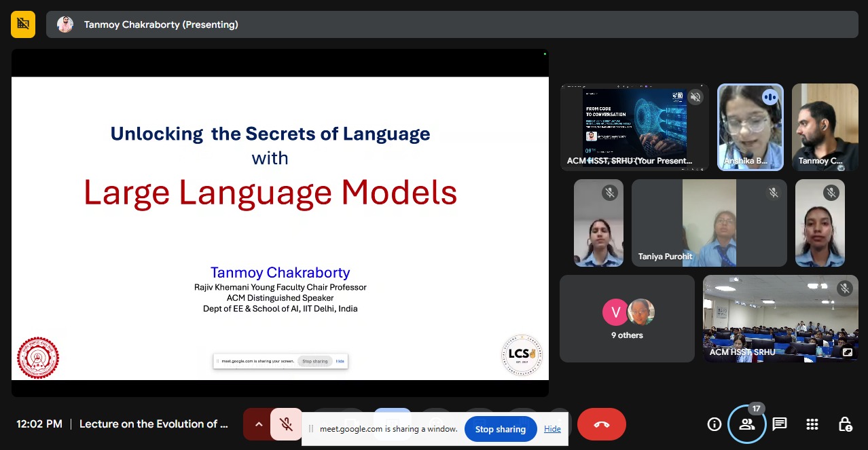The width and height of the screenshot is (868, 450).
Task: Expand audio settings chevron beside microphone
Action: 258,424
